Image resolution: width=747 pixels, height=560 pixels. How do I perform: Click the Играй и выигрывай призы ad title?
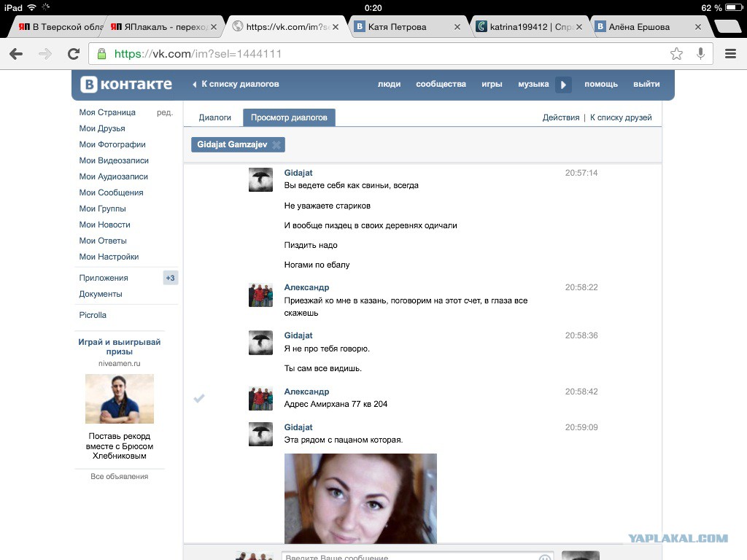(x=119, y=346)
